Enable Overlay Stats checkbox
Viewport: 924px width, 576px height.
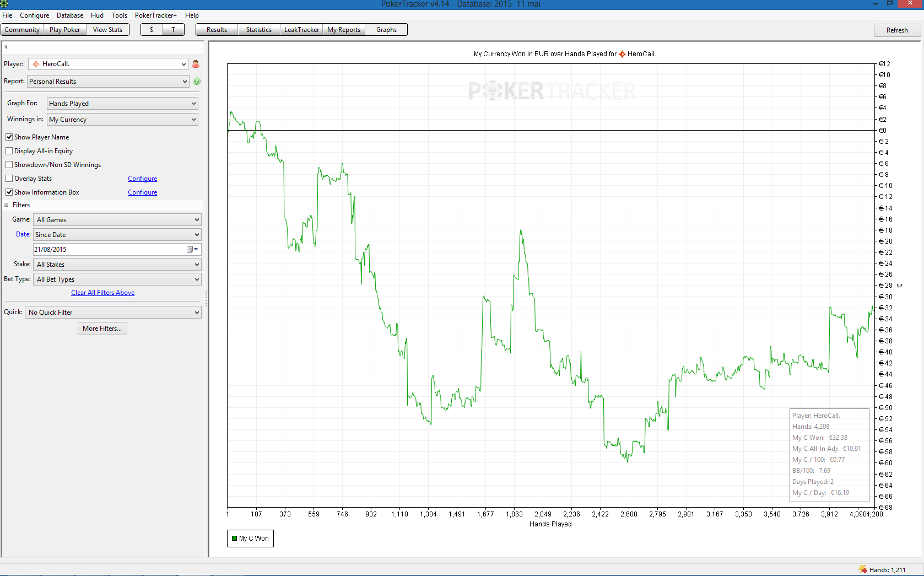(x=9, y=179)
